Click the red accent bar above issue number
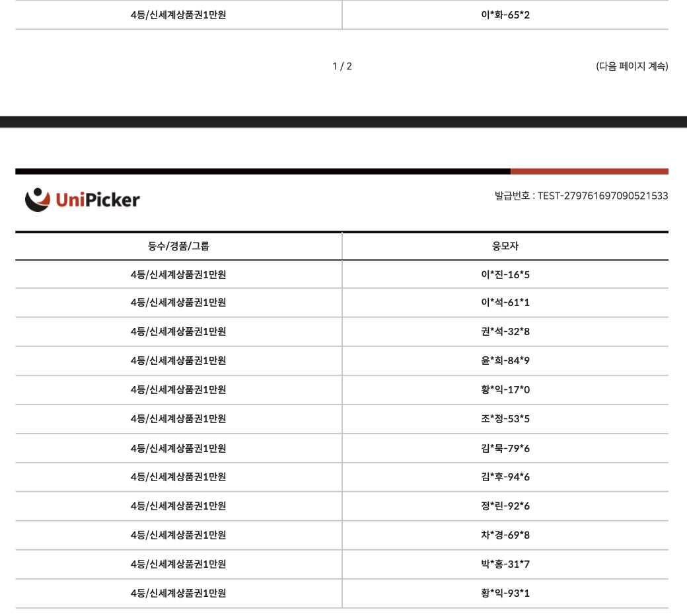687x616 pixels. (x=589, y=171)
